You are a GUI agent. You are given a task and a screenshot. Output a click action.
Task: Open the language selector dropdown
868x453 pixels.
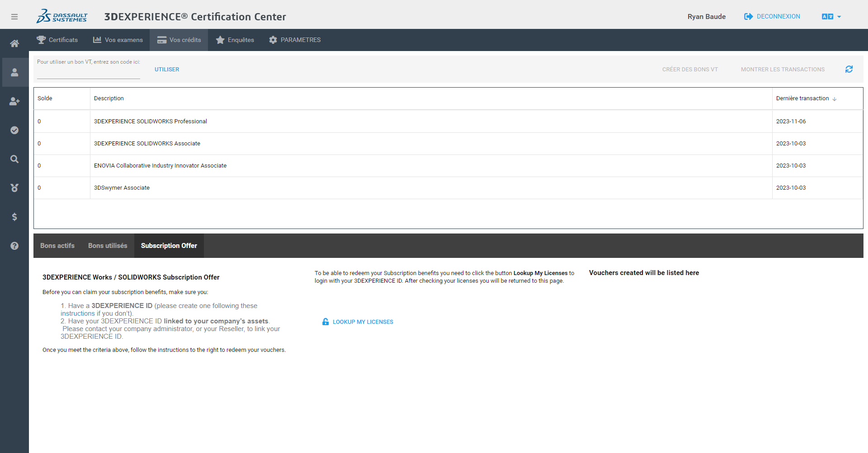(831, 17)
